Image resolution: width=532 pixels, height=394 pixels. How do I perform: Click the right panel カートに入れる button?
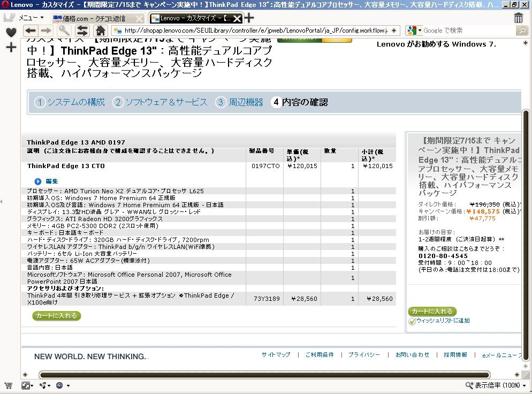[432, 311]
